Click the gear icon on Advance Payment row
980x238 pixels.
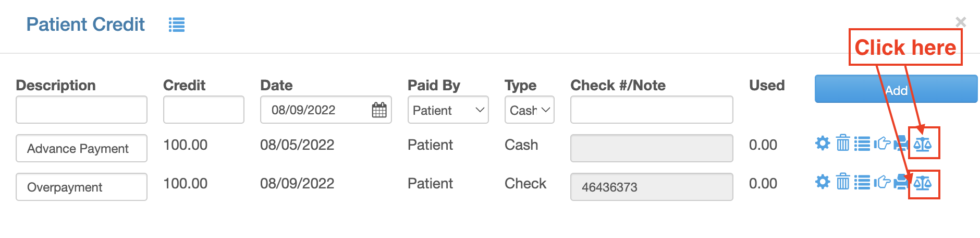coord(823,143)
